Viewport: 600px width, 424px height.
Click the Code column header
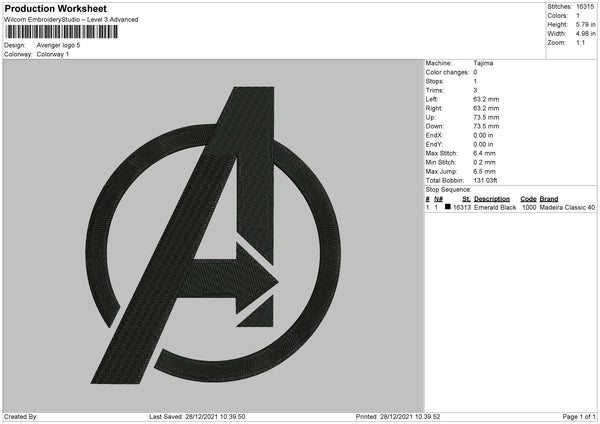[x=528, y=199]
